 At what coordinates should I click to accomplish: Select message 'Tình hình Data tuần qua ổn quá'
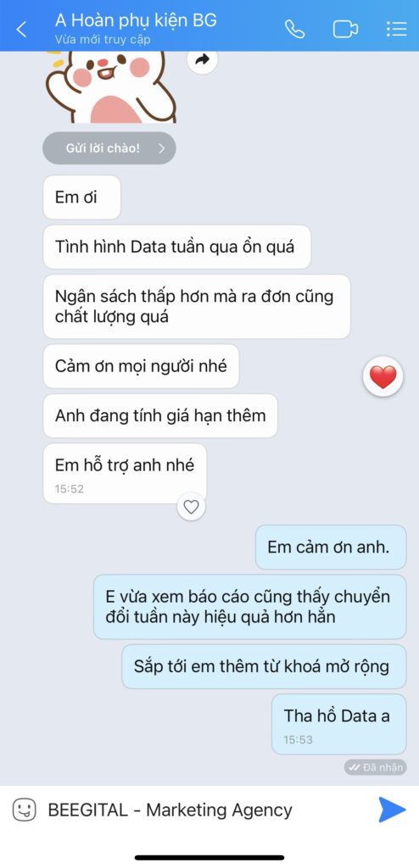176,247
